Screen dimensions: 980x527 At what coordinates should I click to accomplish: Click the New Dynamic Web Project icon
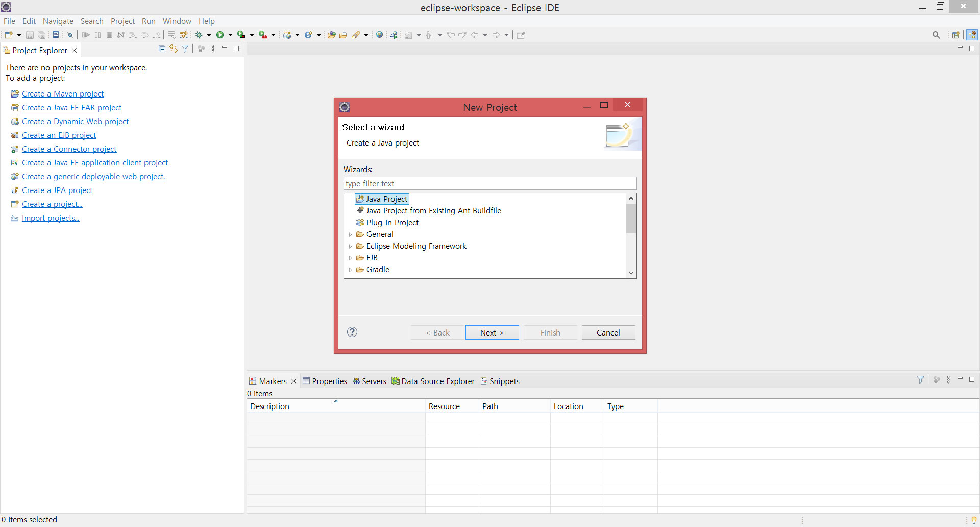(287, 35)
